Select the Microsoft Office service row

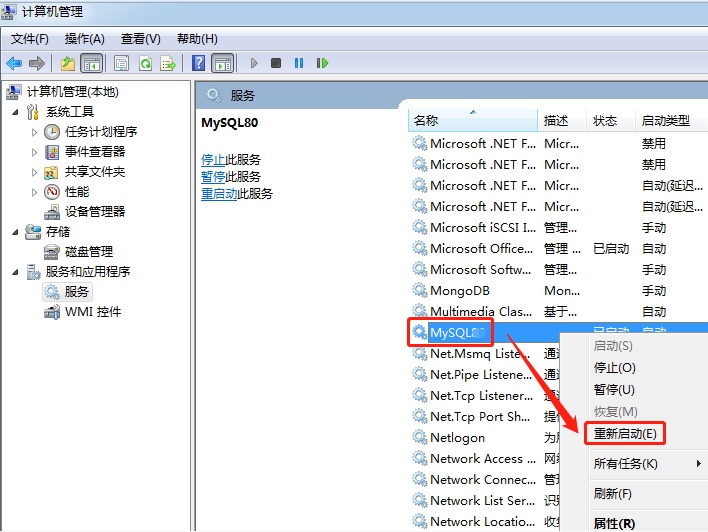click(x=558, y=248)
